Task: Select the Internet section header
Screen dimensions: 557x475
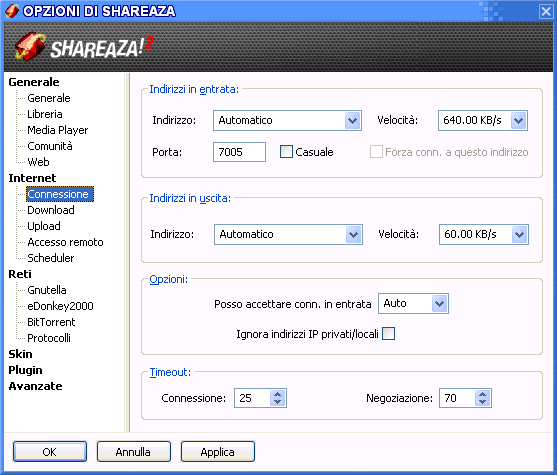Action: coord(32,178)
